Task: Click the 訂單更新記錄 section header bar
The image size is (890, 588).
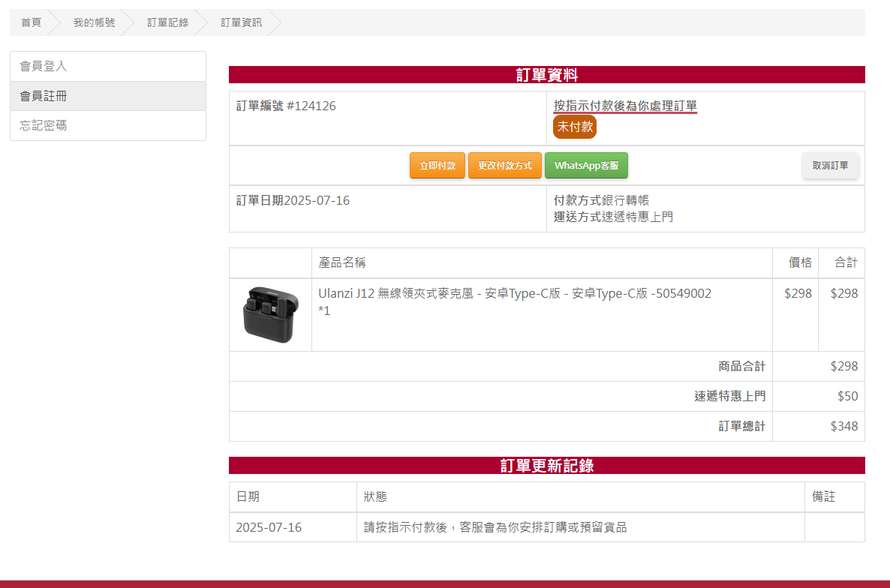Action: click(546, 466)
